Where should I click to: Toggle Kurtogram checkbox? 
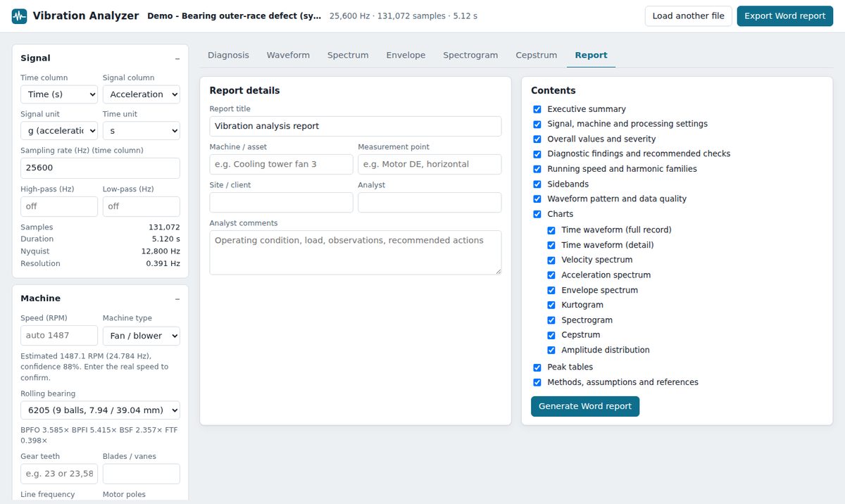coord(551,305)
